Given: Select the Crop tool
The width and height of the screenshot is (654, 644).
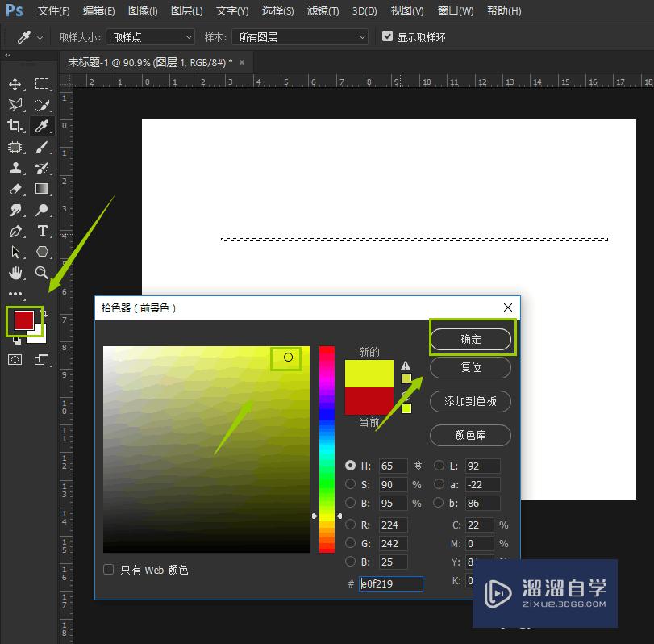Looking at the screenshot, I should [15, 126].
